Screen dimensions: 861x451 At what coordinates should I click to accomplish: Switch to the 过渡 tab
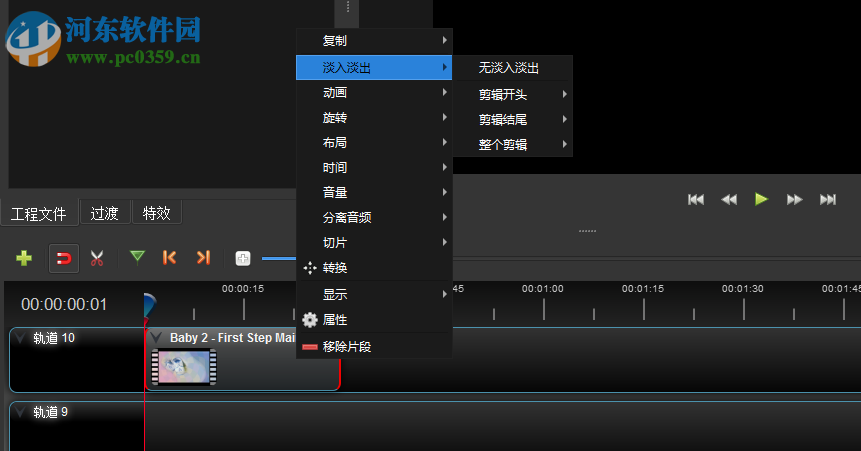click(x=105, y=213)
